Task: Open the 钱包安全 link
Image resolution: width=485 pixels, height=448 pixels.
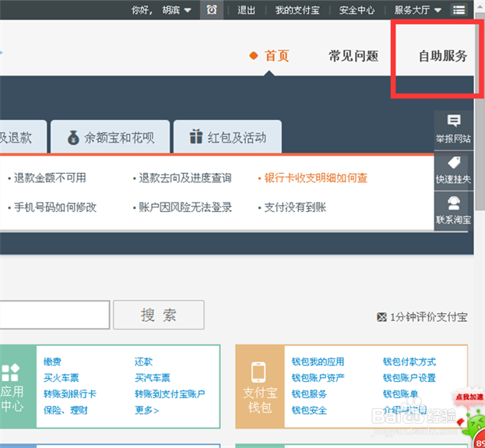Action: pyautogui.click(x=309, y=411)
